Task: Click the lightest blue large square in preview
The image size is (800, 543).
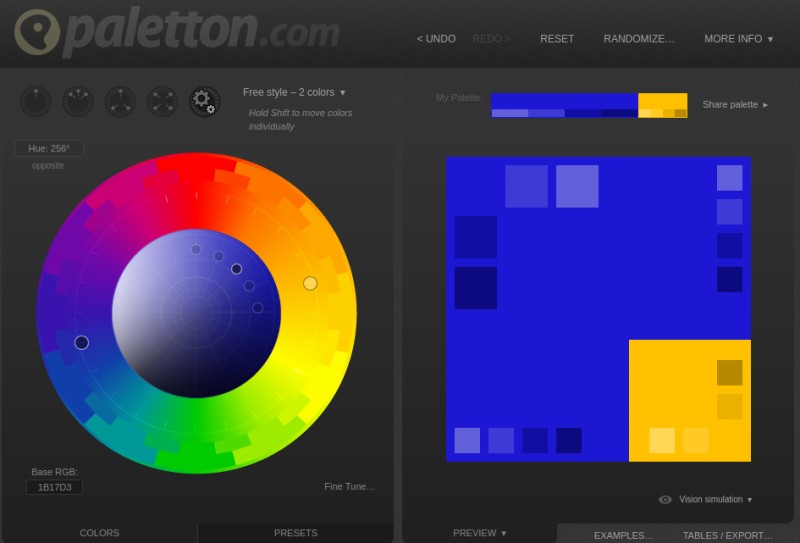Action: point(577,186)
